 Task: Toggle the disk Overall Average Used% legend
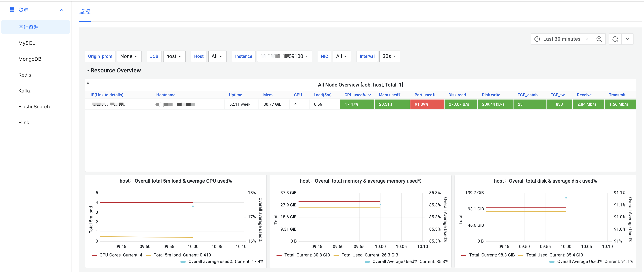pos(580,262)
